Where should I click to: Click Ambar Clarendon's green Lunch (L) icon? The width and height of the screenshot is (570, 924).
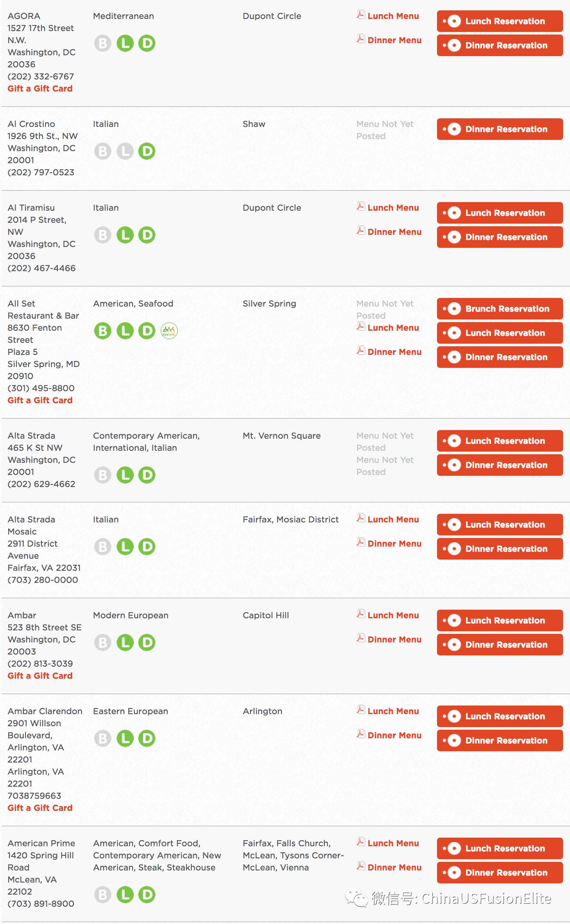pyautogui.click(x=125, y=738)
